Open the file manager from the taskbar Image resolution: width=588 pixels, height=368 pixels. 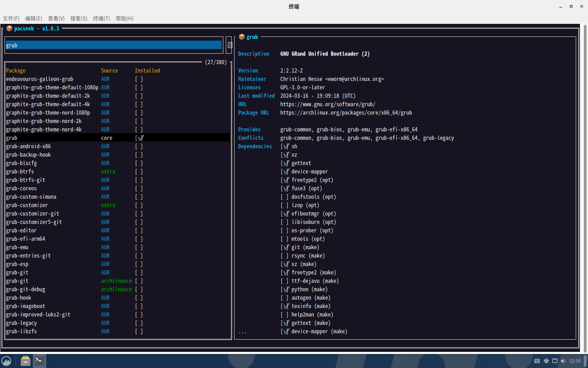click(x=25, y=361)
